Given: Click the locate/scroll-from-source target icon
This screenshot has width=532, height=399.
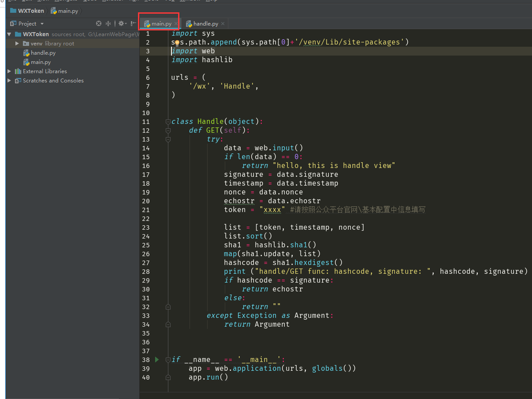Looking at the screenshot, I should (99, 24).
